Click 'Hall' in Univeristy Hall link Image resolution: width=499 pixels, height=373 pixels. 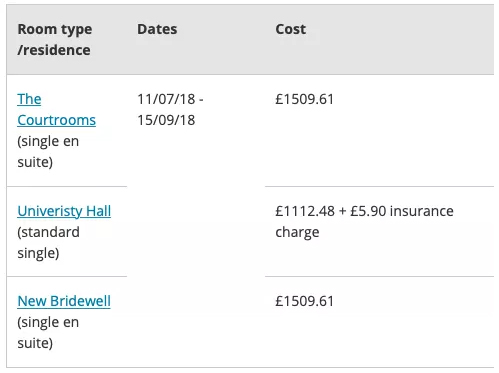click(x=98, y=211)
